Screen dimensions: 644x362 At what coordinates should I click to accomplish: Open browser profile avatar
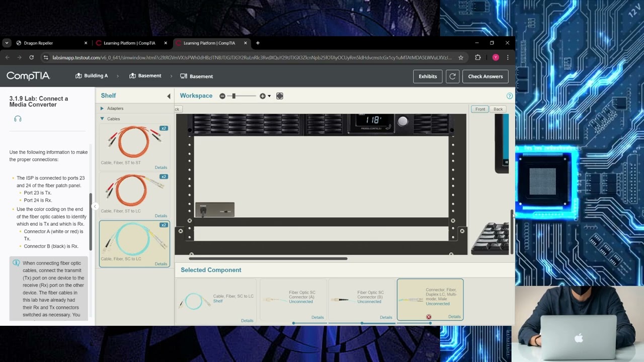pyautogui.click(x=496, y=58)
